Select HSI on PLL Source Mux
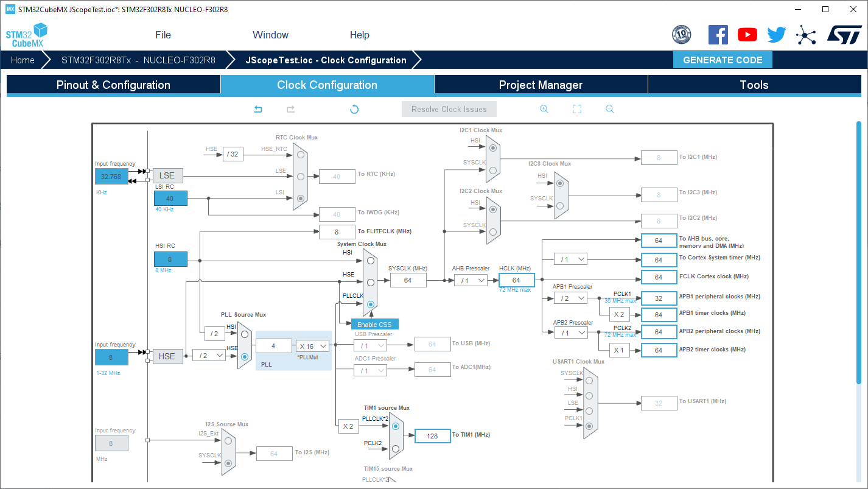Image resolution: width=868 pixels, height=489 pixels. coord(245,334)
